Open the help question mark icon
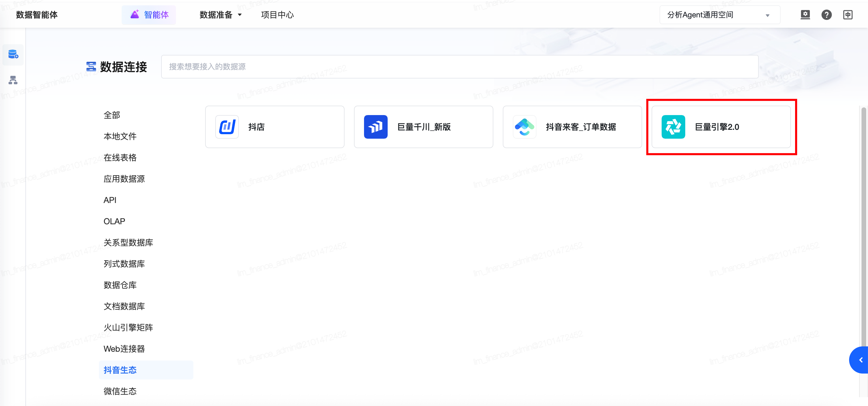The image size is (868, 406). tap(826, 15)
